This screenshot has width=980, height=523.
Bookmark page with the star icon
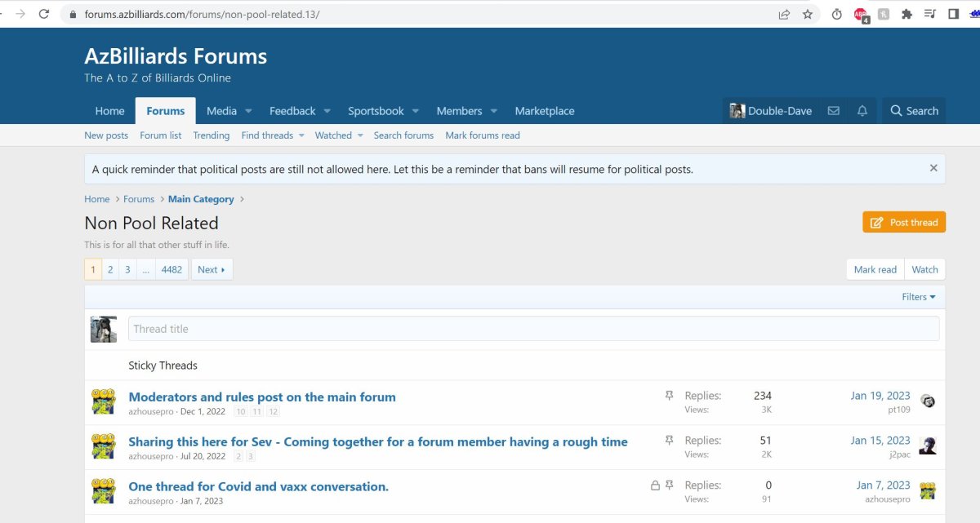point(808,14)
